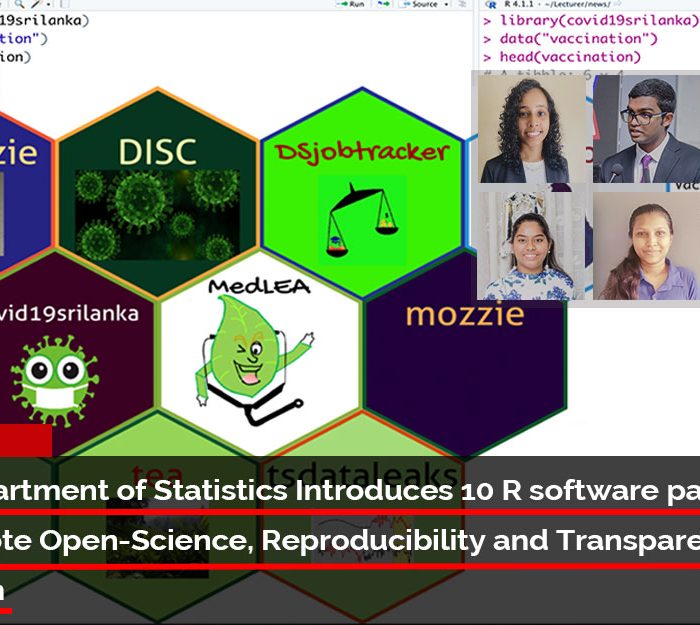Click the re-run previous code icon

(x=384, y=5)
